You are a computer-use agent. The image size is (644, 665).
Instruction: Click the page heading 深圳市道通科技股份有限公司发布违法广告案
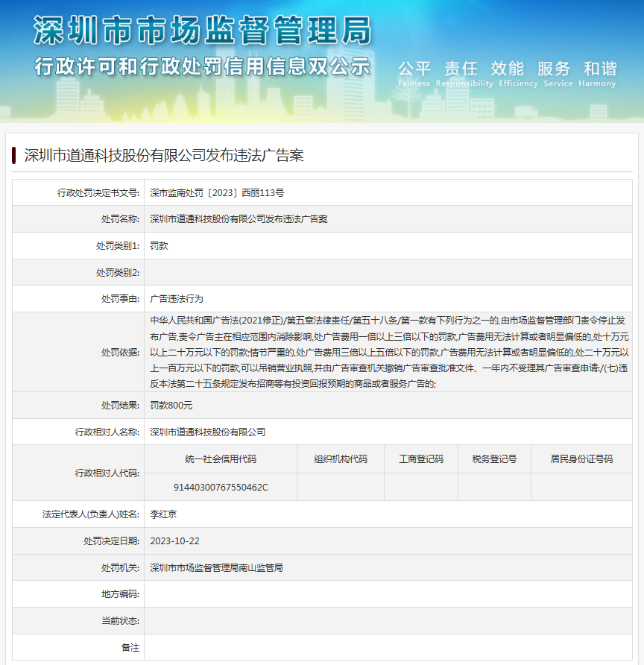coord(164,155)
